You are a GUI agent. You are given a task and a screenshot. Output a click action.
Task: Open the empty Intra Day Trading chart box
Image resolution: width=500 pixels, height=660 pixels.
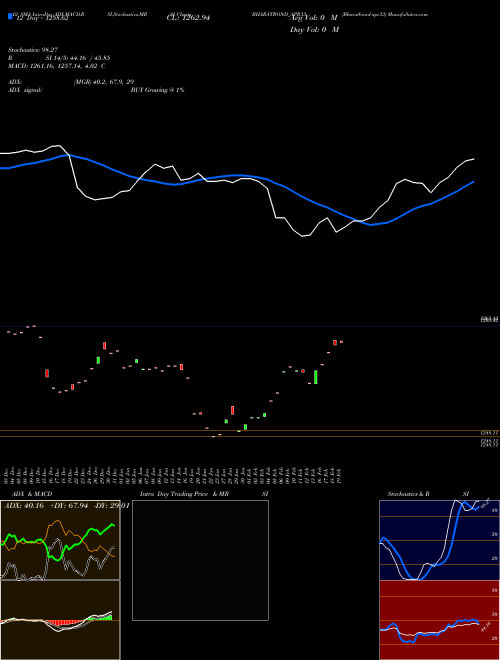click(x=200, y=560)
